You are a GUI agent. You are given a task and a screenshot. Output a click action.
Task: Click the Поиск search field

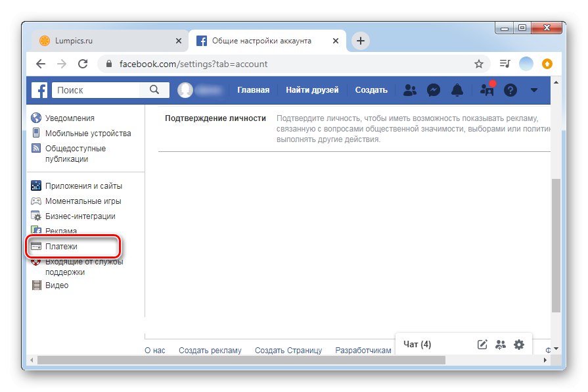96,90
